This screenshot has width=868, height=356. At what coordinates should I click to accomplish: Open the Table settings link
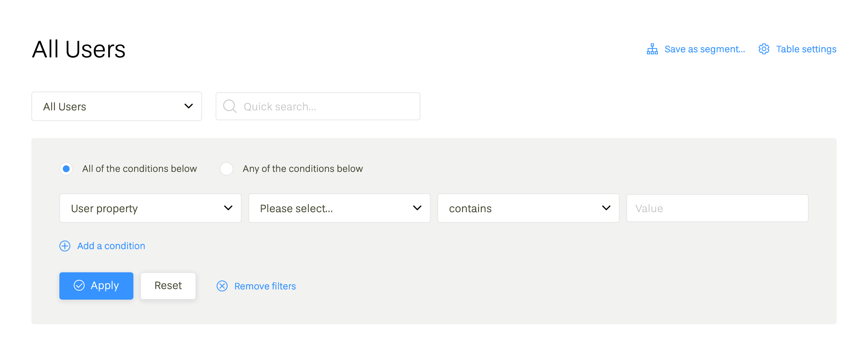tap(806, 49)
